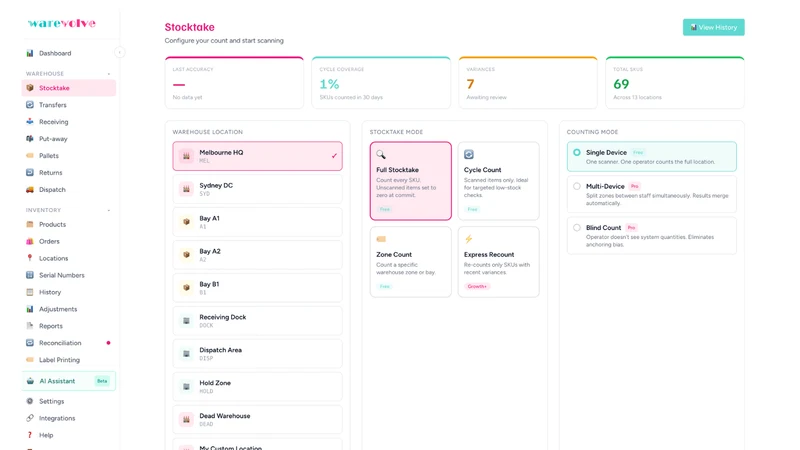Click the Transfers icon in sidebar
The height and width of the screenshot is (450, 800).
30,105
